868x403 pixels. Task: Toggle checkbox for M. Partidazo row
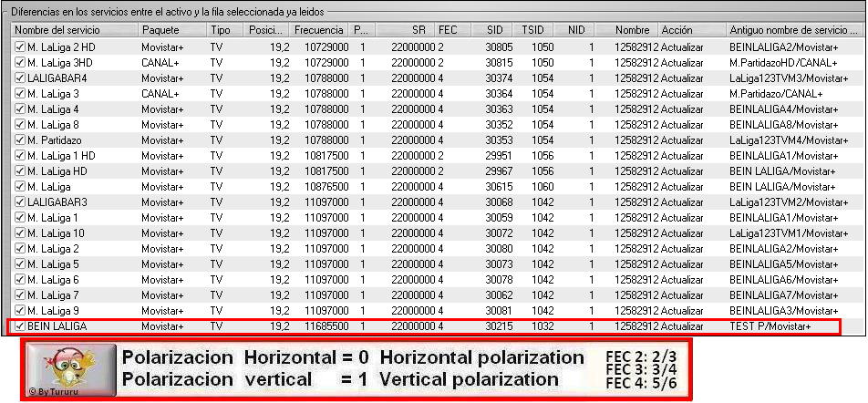pos(20,140)
